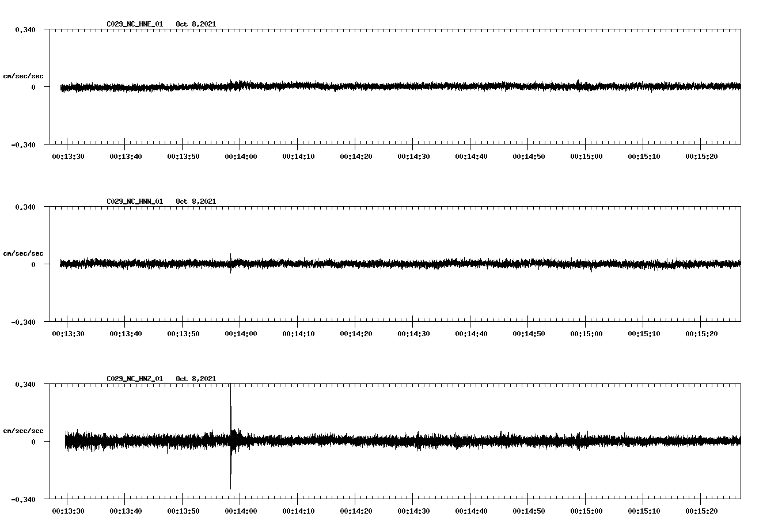782x532 pixels.
Task: Click the cm/sec/sec unit label of HNE plot
Action: [x=23, y=76]
